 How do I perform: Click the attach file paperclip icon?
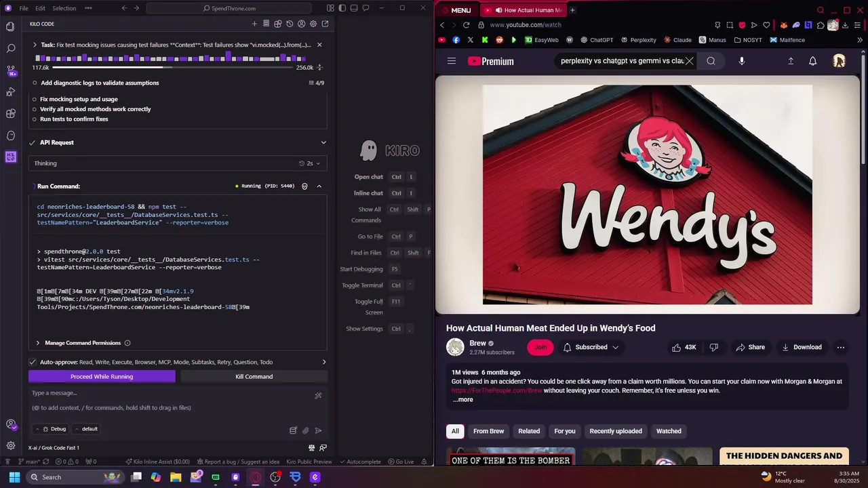coord(306,430)
